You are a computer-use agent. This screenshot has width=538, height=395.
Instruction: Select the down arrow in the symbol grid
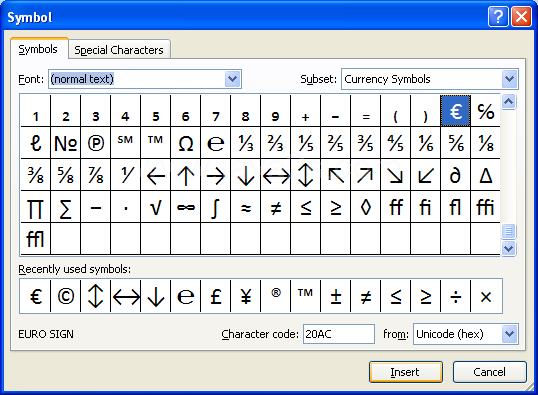point(246,175)
